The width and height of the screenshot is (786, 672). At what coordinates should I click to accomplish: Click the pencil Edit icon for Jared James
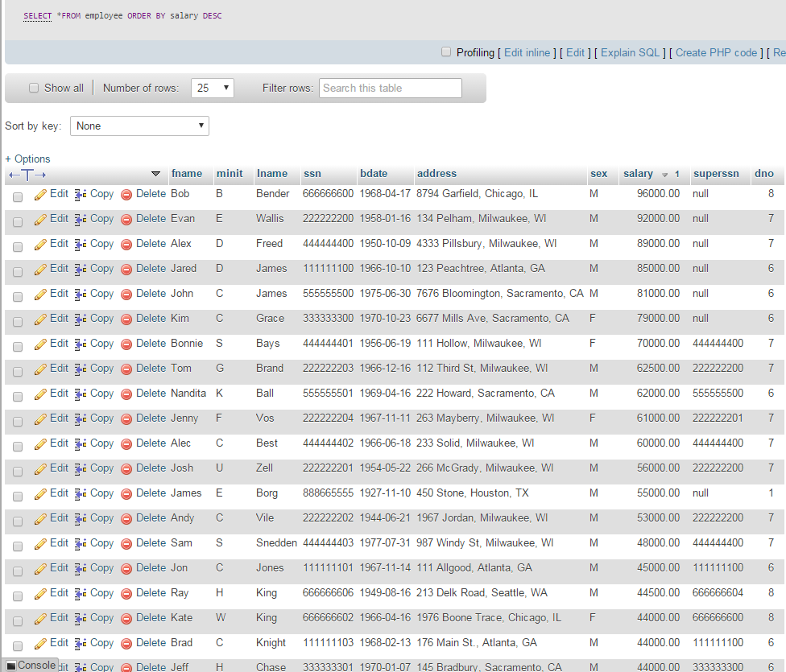pyautogui.click(x=40, y=270)
